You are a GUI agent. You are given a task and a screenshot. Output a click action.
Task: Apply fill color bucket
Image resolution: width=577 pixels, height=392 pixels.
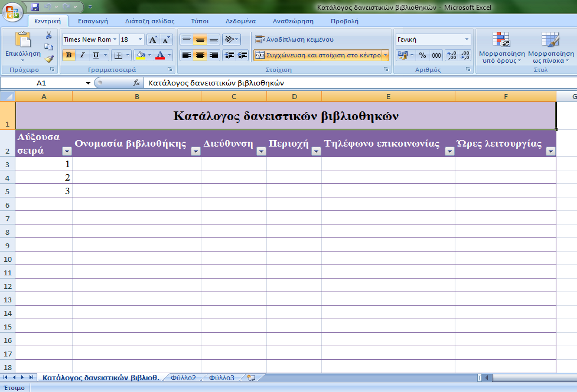tap(141, 55)
